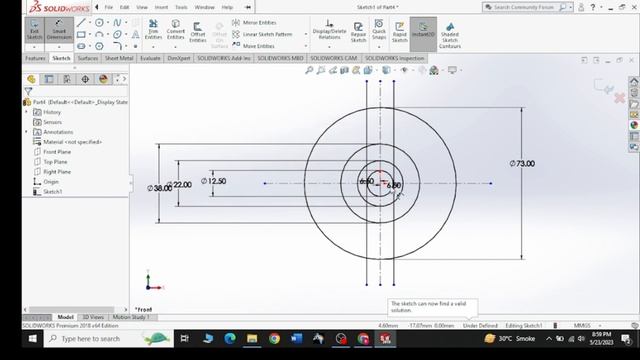
Task: Open the Display/Delete Relations dropdown arrow
Action: pyautogui.click(x=329, y=47)
